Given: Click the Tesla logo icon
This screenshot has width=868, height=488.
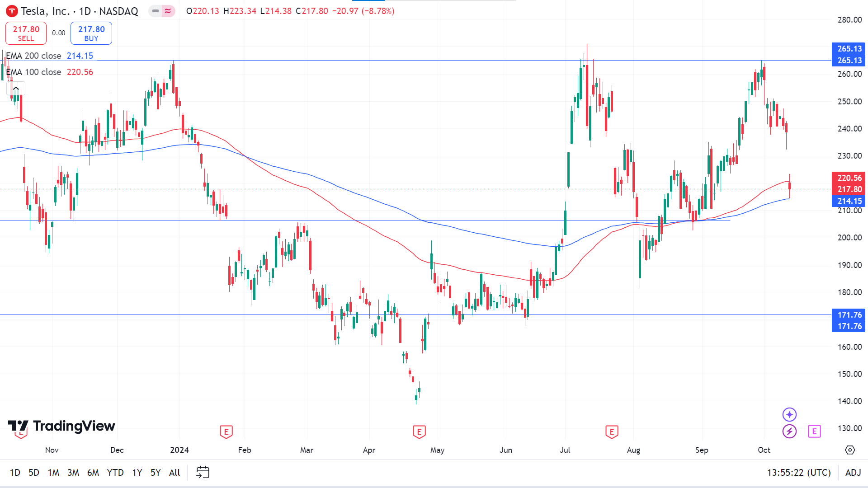Looking at the screenshot, I should click(x=12, y=11).
